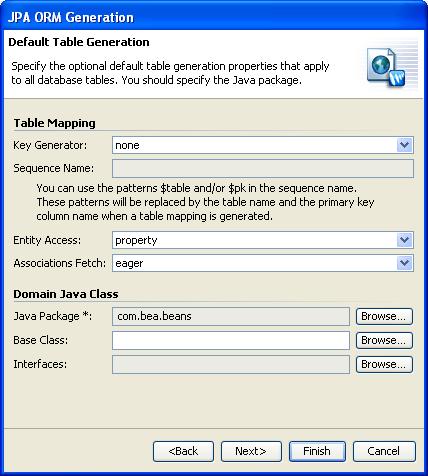Click the Entity Access box showing property

pyautogui.click(x=263, y=240)
